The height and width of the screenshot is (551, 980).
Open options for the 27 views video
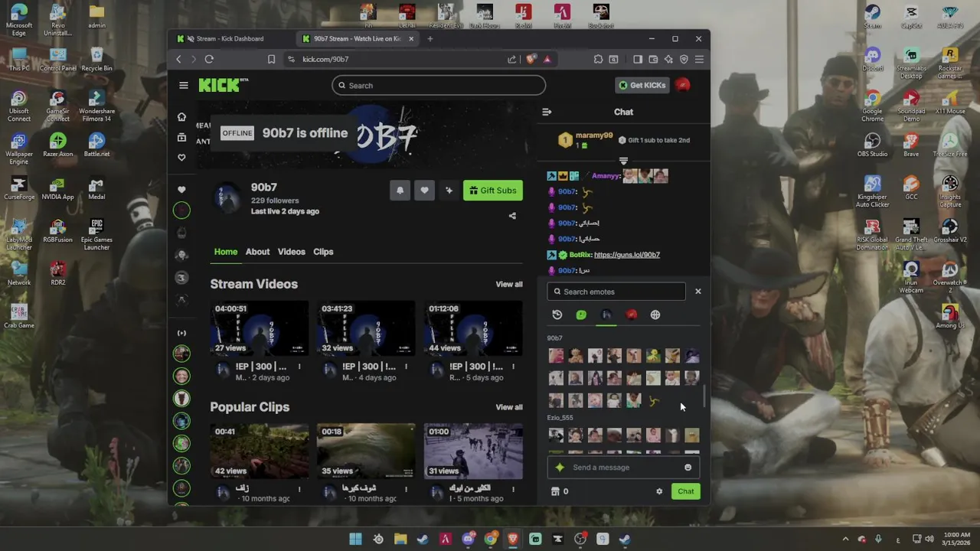pyautogui.click(x=299, y=367)
